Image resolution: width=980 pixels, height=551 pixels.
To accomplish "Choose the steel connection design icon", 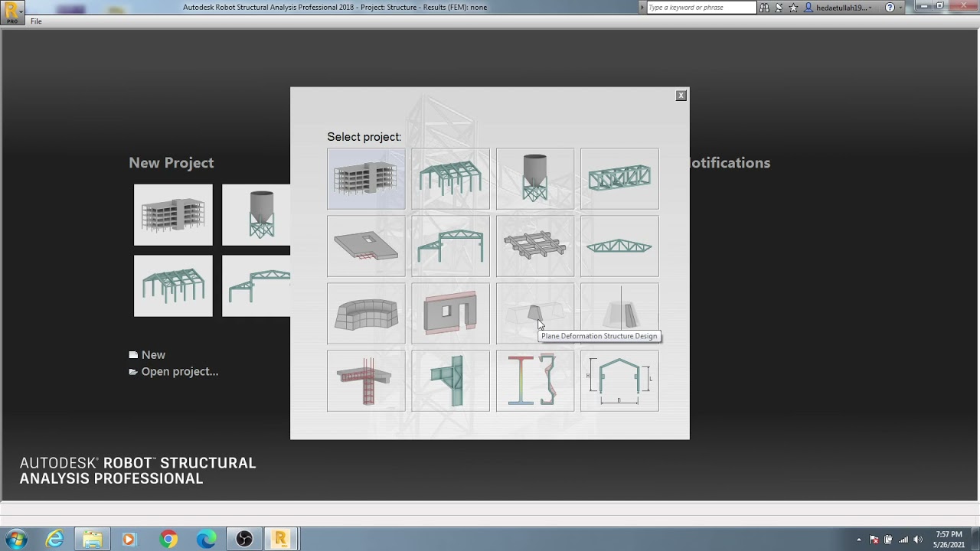I will pyautogui.click(x=450, y=380).
